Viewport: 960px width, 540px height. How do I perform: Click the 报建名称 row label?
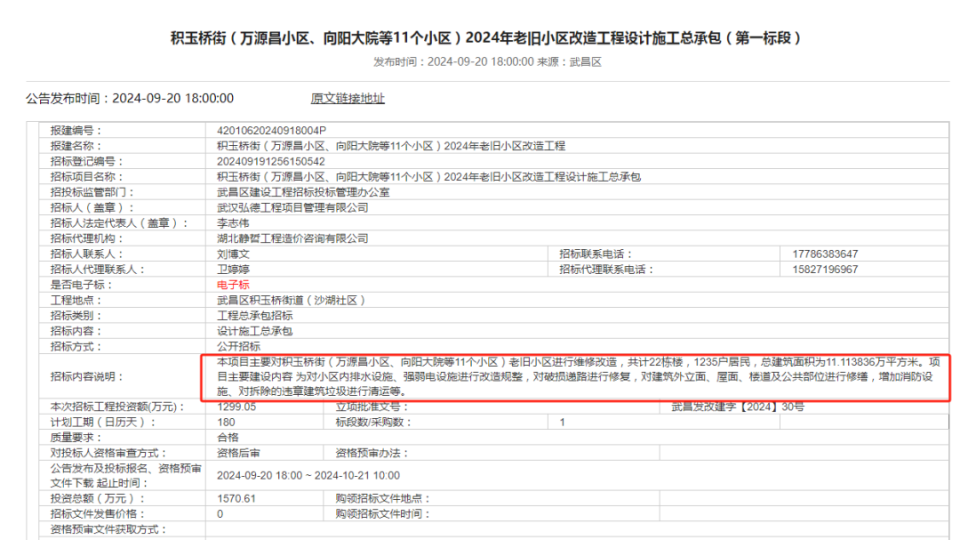[76, 146]
